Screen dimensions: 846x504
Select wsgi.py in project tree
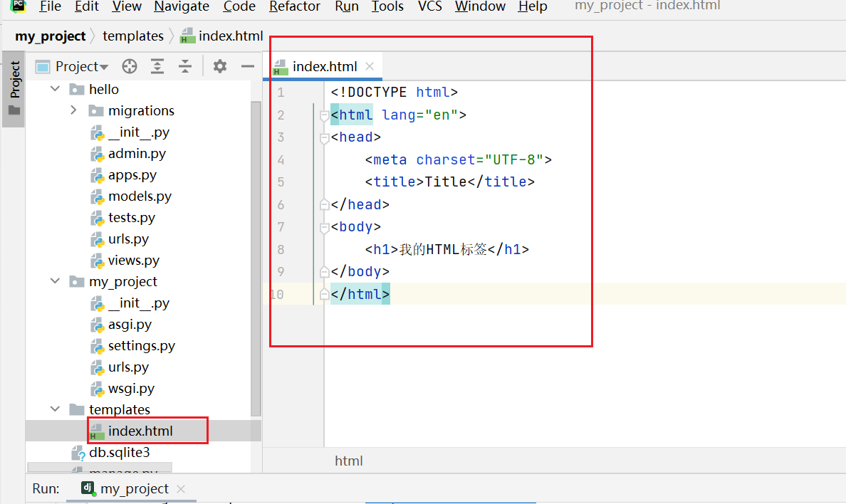(x=131, y=388)
